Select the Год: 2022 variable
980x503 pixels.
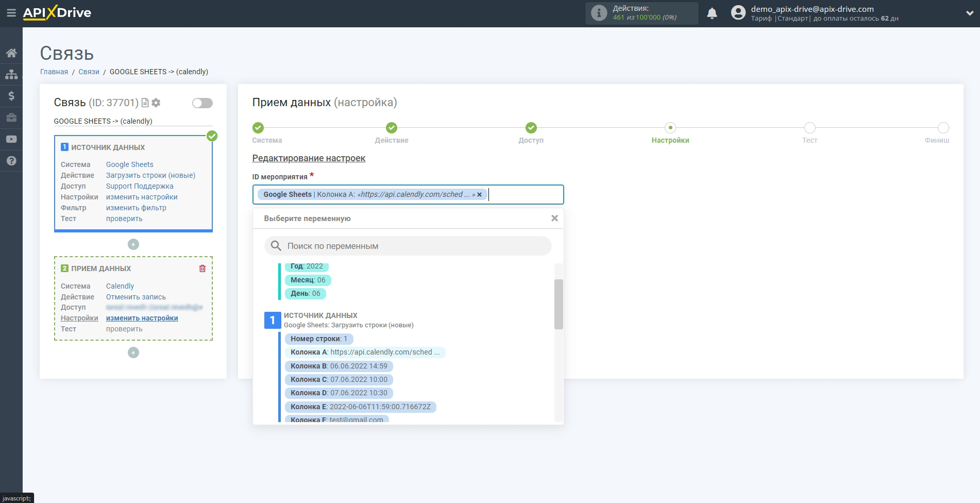click(307, 266)
